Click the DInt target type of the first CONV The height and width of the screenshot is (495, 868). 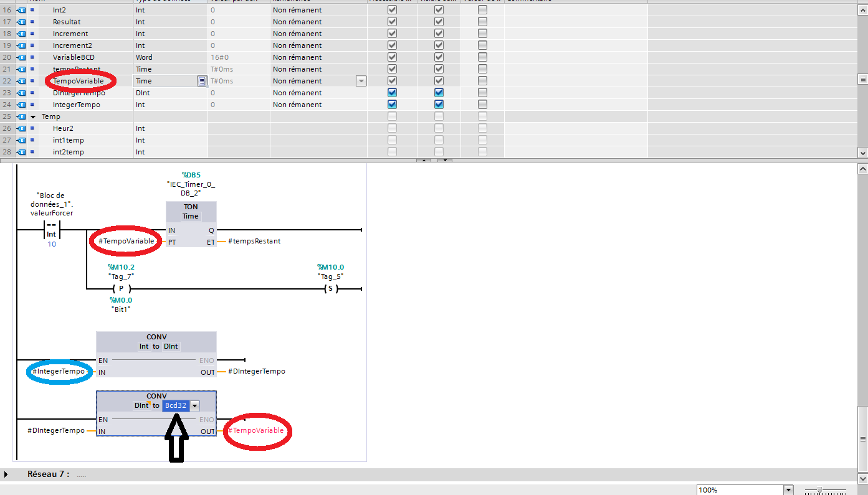coord(171,346)
